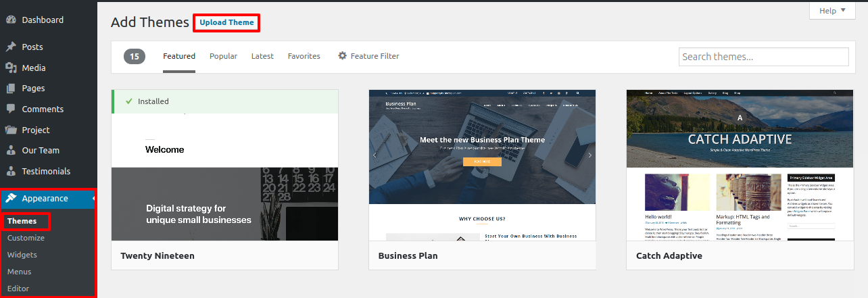Viewport: 868px width, 298px height.
Task: Open Customize under Appearance menu
Action: 26,238
